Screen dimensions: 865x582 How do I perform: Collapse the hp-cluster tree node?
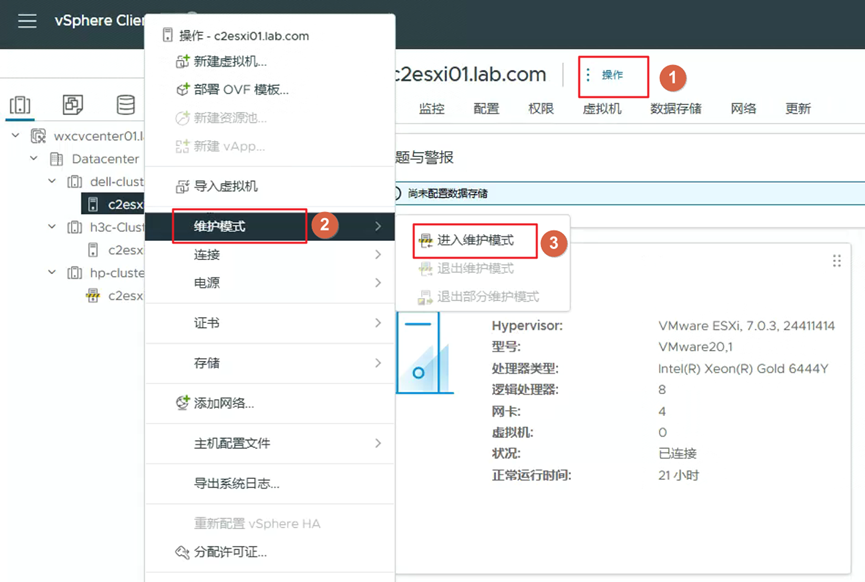(x=52, y=273)
